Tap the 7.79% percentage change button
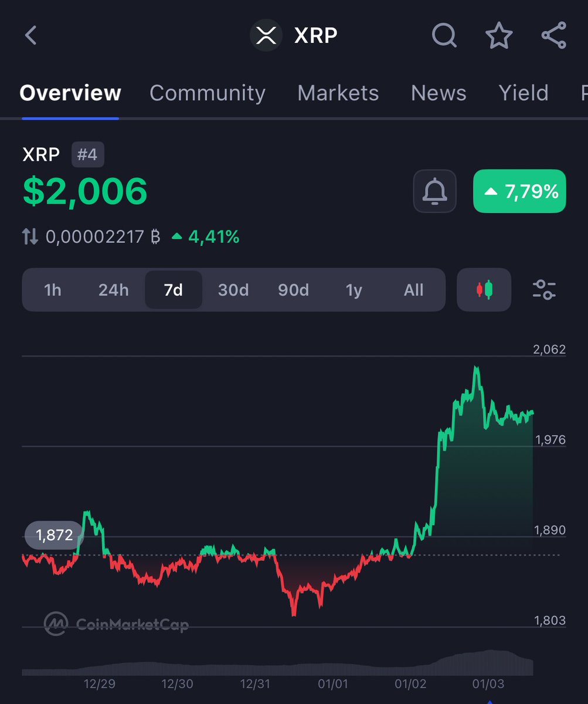Screen dimensions: 588x704 click(x=519, y=191)
